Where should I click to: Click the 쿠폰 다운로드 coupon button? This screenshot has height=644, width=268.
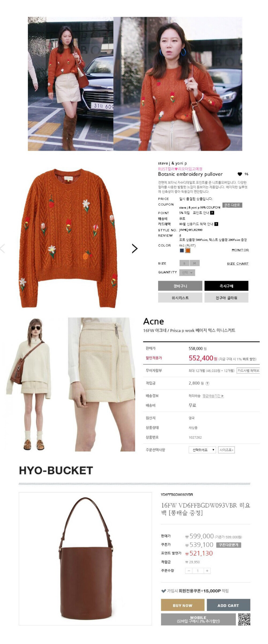[x=232, y=205]
